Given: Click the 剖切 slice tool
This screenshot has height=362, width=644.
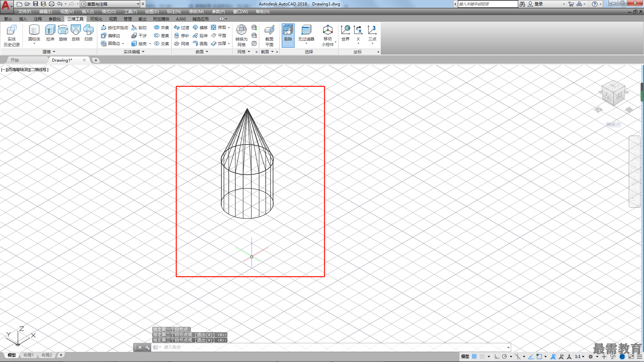Looking at the screenshot, I should tap(139, 27).
